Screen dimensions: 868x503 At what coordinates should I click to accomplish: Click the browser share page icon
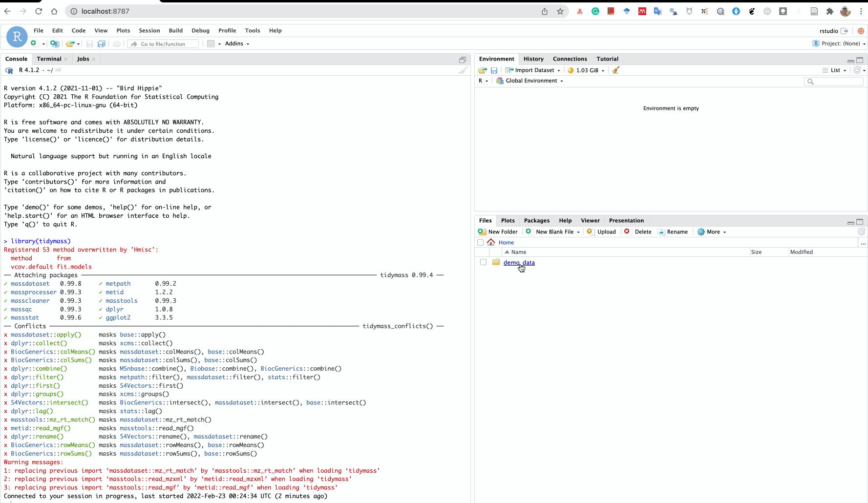[x=545, y=11]
